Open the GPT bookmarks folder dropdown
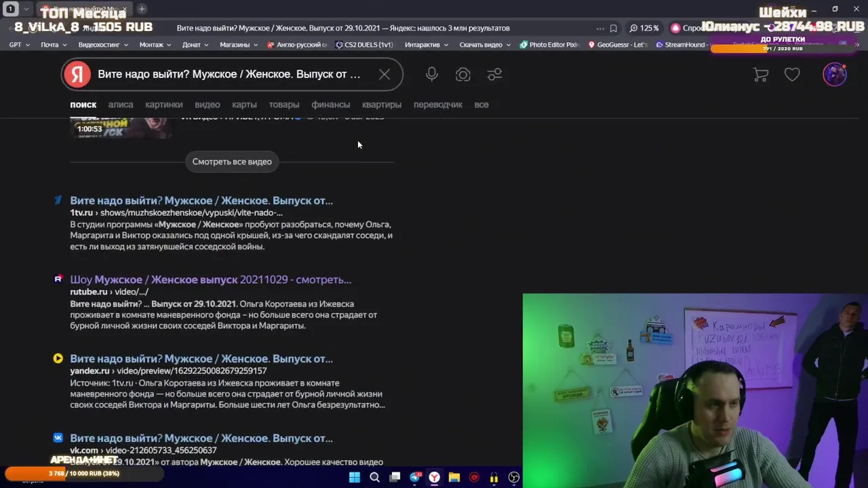 tap(19, 45)
